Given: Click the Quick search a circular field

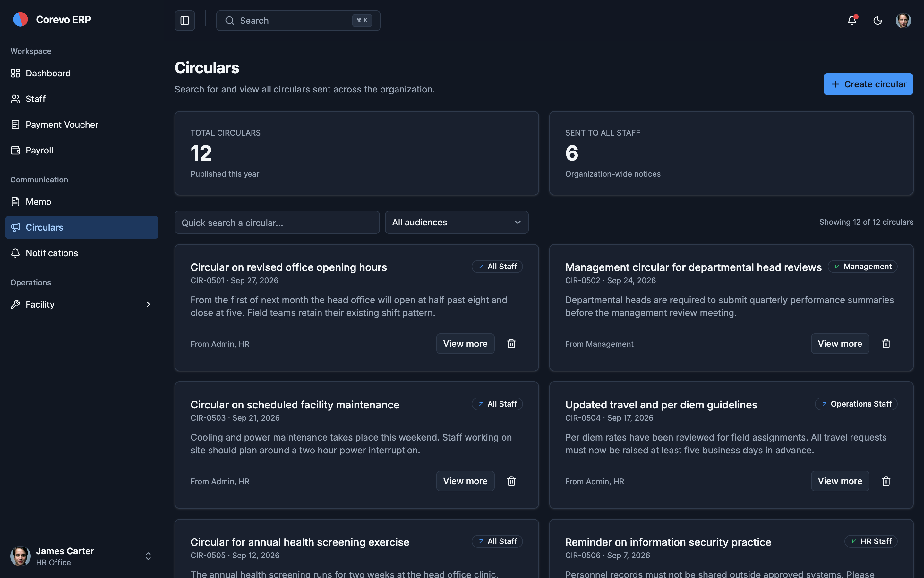Looking at the screenshot, I should tap(277, 222).
